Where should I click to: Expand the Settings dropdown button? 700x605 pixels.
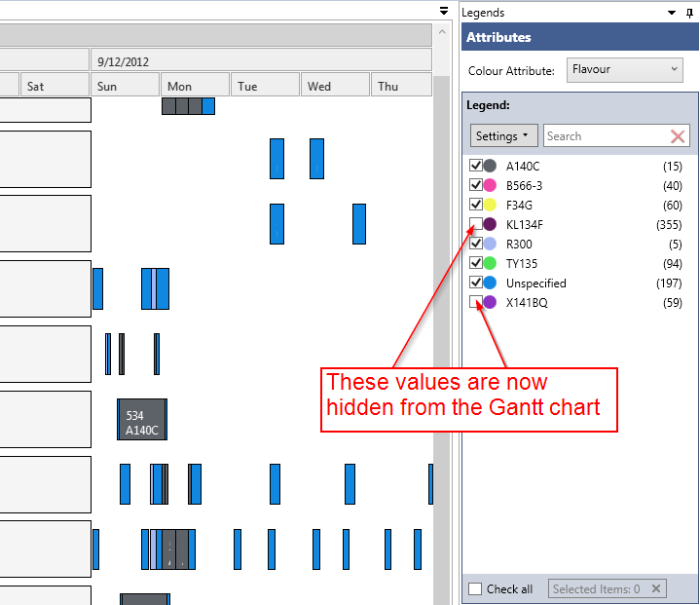(x=503, y=136)
